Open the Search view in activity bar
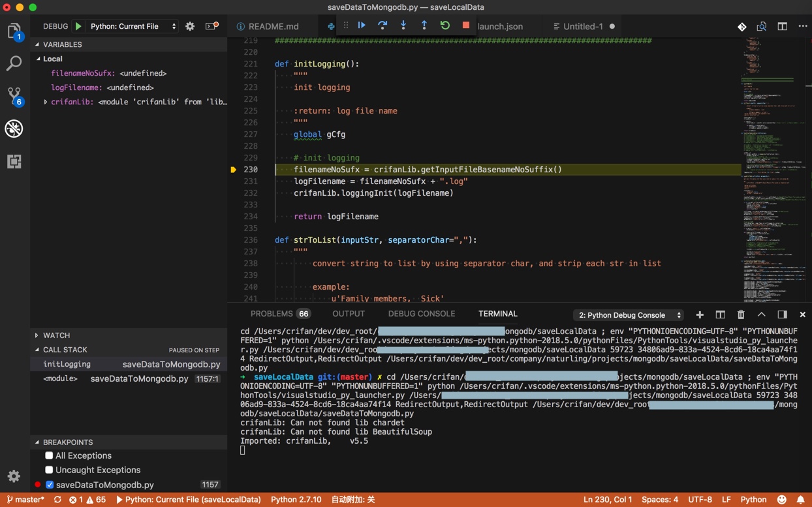 [x=14, y=63]
